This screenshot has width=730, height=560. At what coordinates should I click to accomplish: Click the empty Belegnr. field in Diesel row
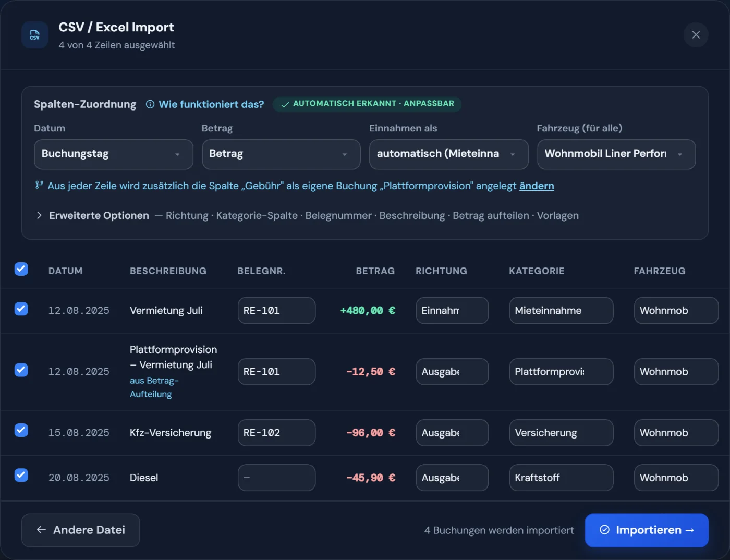pos(276,478)
